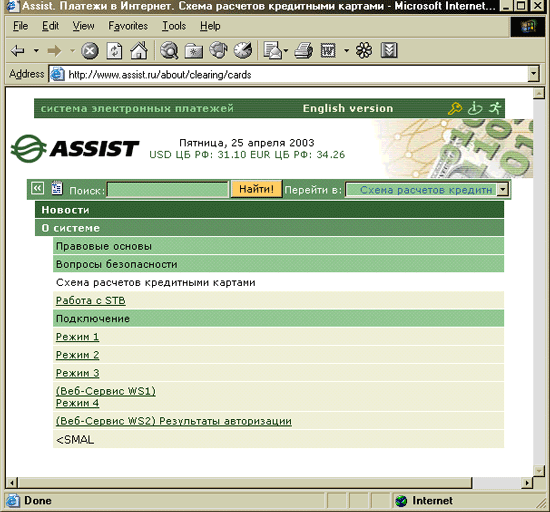Click the yellow key login icon

click(455, 108)
